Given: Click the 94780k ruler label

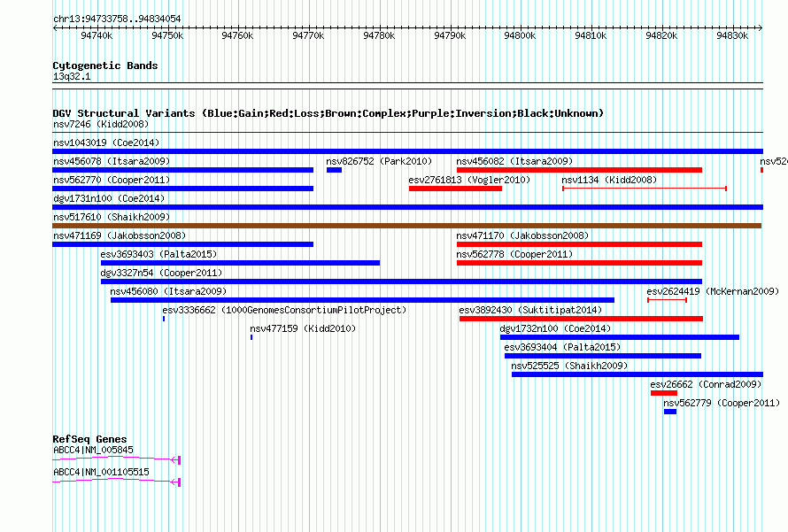Looking at the screenshot, I should (x=380, y=35).
